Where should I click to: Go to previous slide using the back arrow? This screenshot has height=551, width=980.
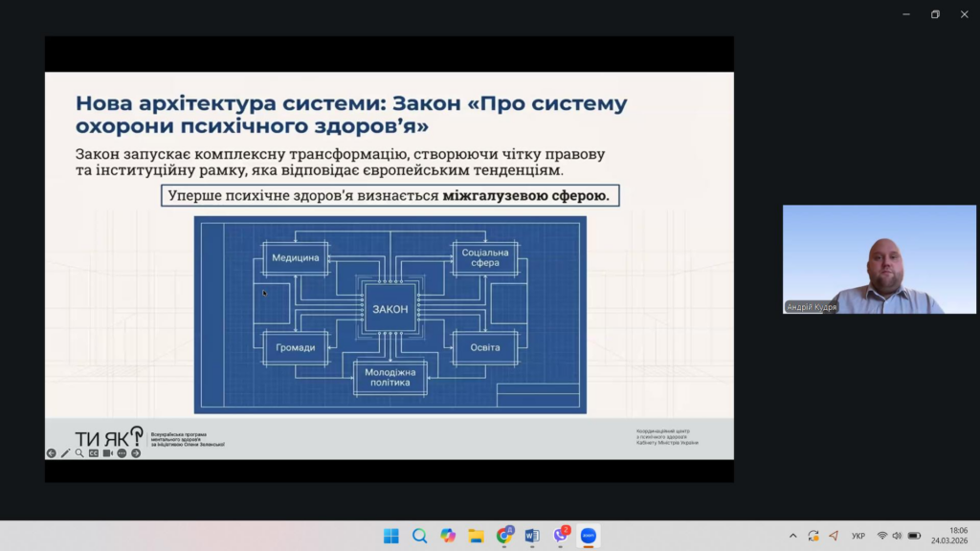coord(52,452)
